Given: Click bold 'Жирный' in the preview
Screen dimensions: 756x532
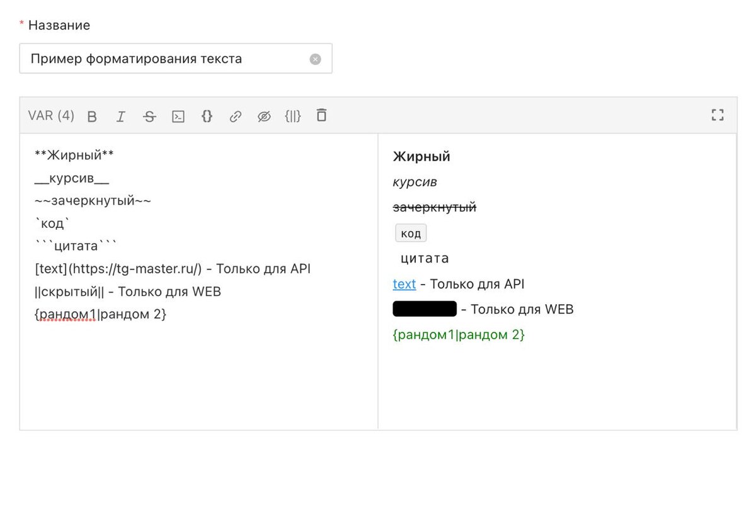Looking at the screenshot, I should coord(421,157).
